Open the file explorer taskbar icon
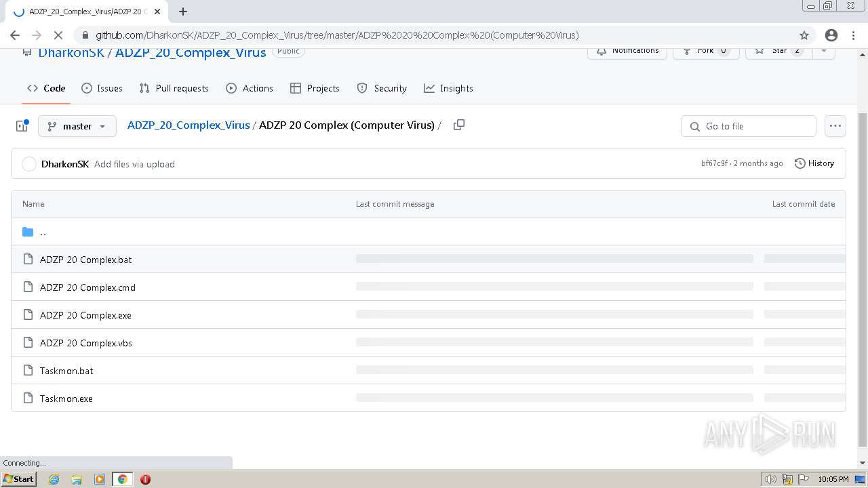This screenshot has height=488, width=868. tap(77, 479)
